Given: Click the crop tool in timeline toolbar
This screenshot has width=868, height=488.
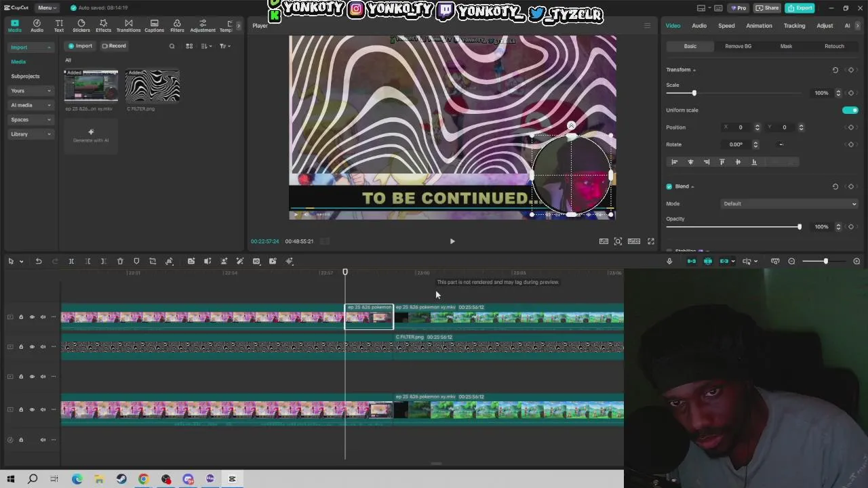Looking at the screenshot, I should (153, 261).
